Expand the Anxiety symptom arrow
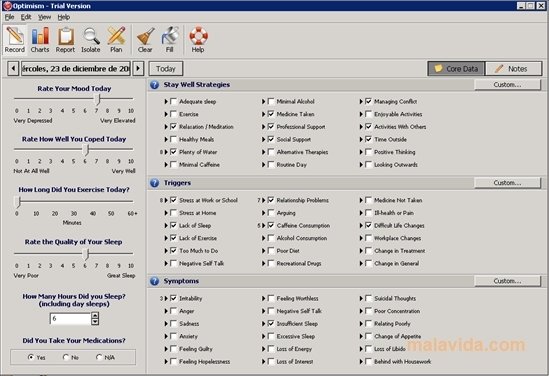This screenshot has height=376, width=549. coord(166,336)
